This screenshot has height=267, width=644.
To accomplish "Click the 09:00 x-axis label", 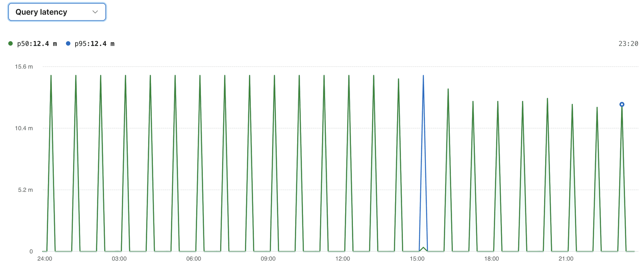I will [x=268, y=259].
